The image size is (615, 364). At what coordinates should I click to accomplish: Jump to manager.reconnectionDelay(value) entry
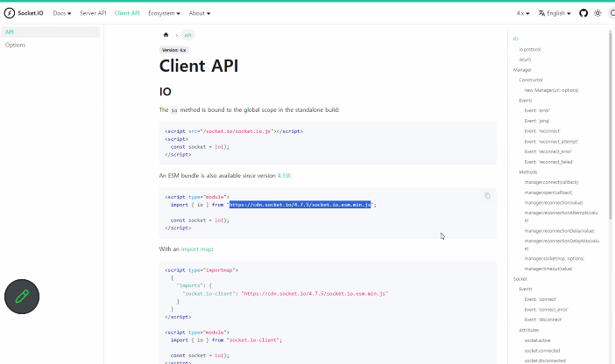[559, 231]
